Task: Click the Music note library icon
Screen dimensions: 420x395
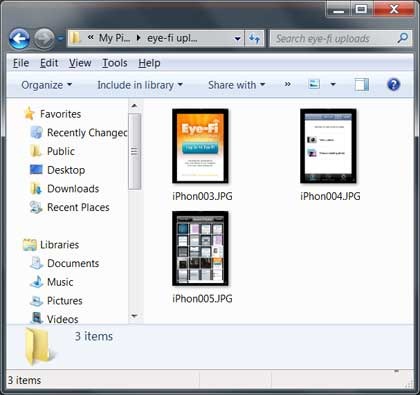Action: [36, 282]
